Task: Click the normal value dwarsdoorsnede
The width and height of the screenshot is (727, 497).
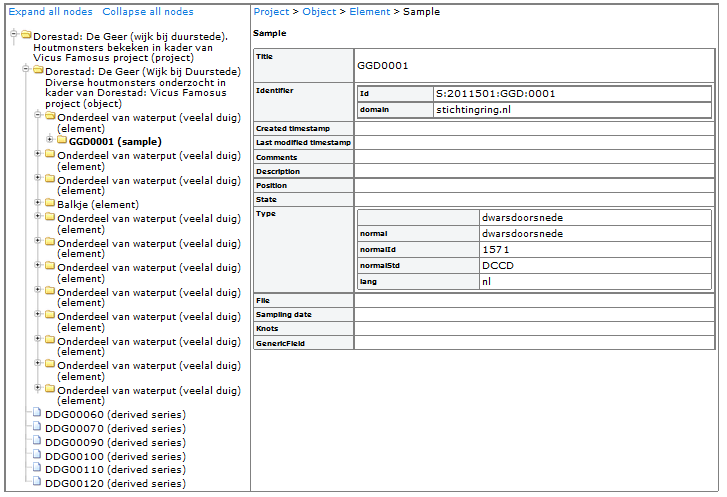Action: tap(523, 234)
